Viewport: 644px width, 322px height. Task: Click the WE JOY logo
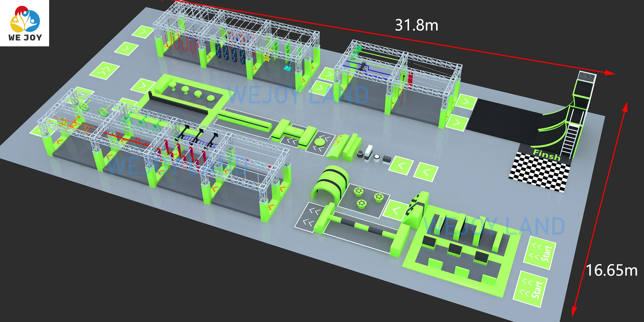(x=24, y=23)
